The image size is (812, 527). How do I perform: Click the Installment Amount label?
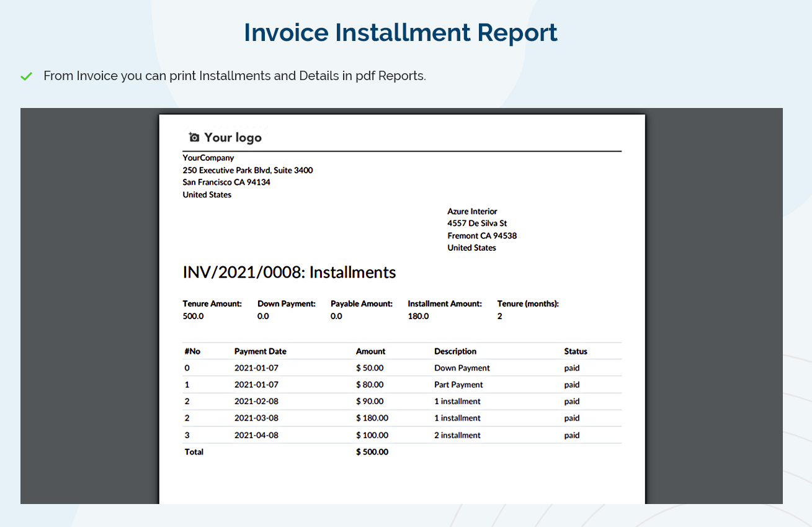click(x=445, y=304)
